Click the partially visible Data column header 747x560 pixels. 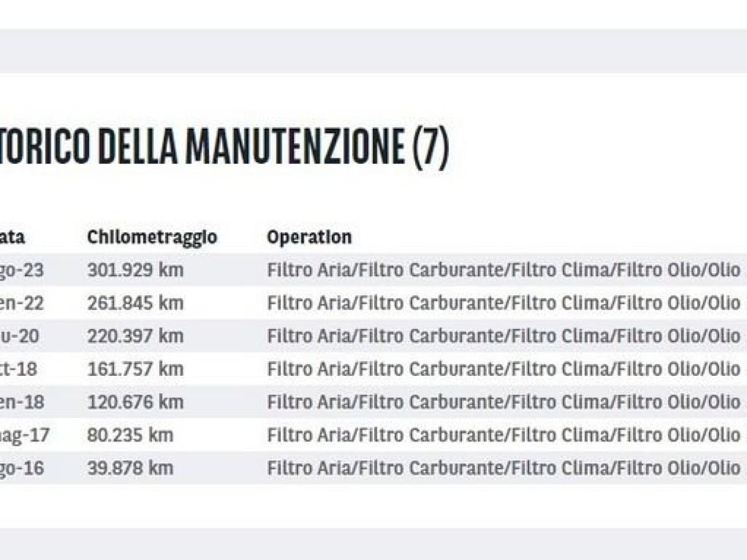[12, 237]
